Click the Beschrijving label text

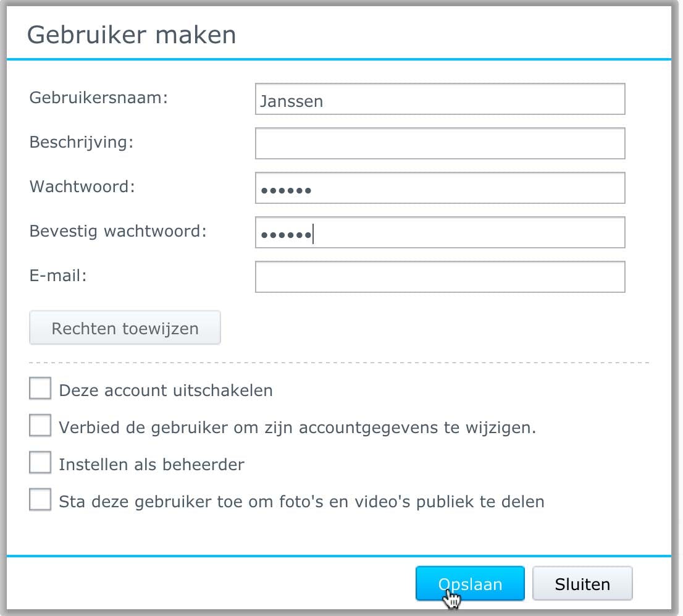[82, 142]
